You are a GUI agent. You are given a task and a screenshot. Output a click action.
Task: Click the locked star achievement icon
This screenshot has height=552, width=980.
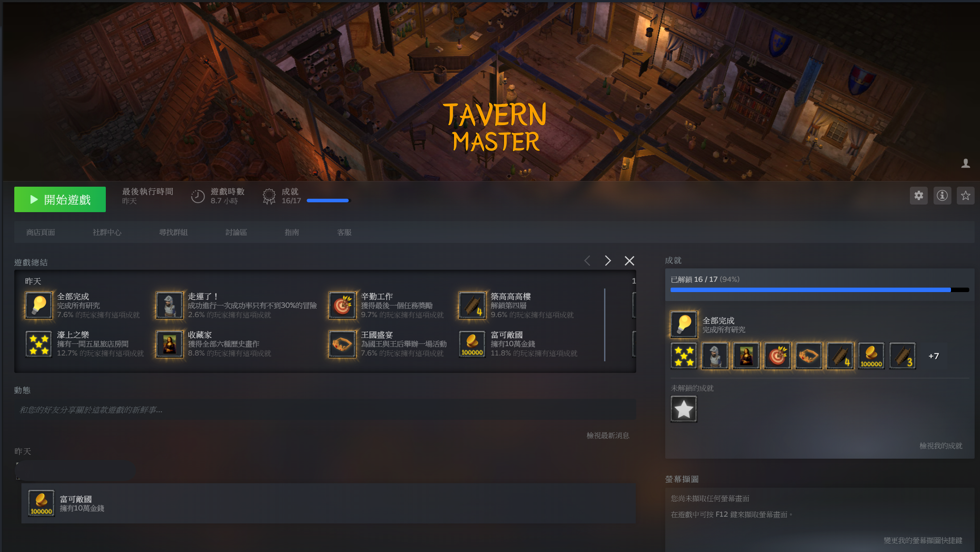684,409
